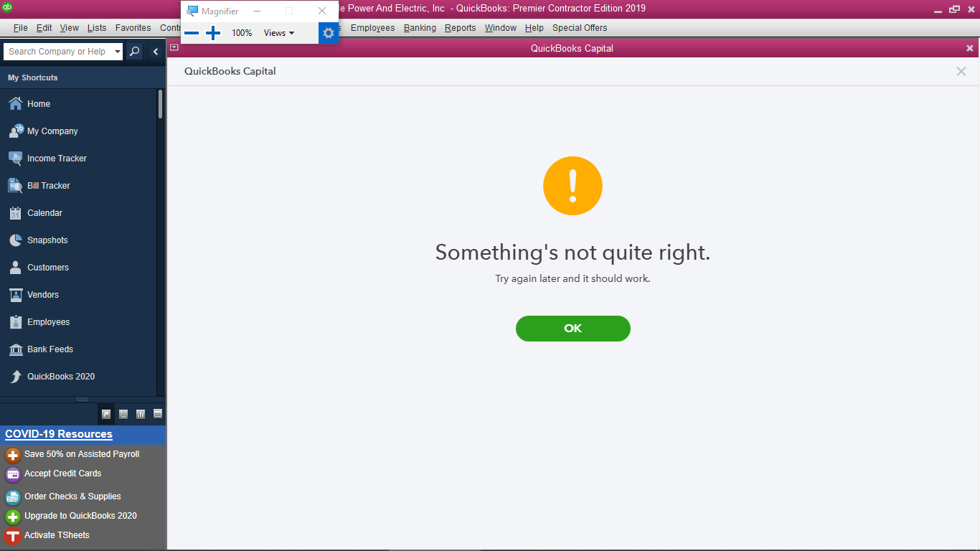This screenshot has height=551, width=980.
Task: Click the sidebar splitter handle with dots
Action: pyautogui.click(x=83, y=400)
